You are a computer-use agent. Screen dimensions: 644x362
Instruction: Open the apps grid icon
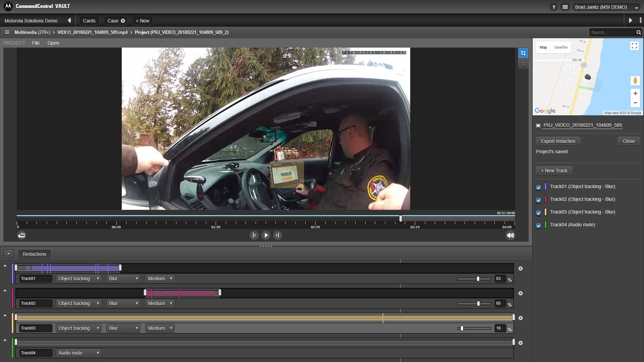click(x=565, y=7)
